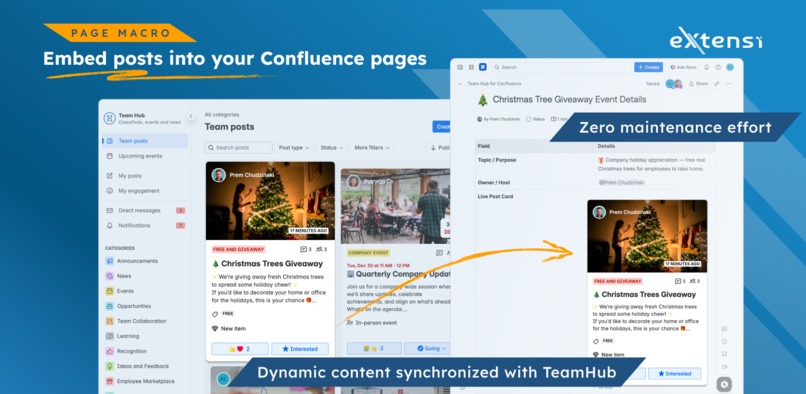The height and width of the screenshot is (394, 806).
Task: Click the reactions button on Quarterly Company Update
Action: [x=374, y=348]
